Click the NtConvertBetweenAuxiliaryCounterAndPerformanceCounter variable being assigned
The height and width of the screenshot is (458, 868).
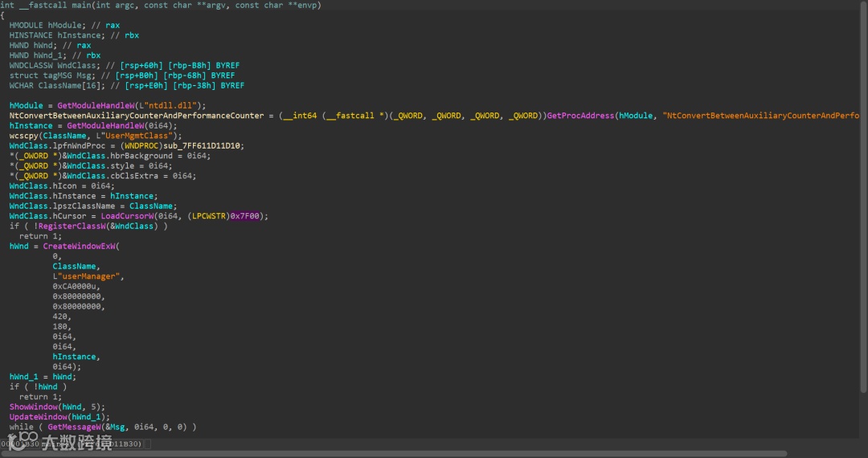pyautogui.click(x=137, y=116)
